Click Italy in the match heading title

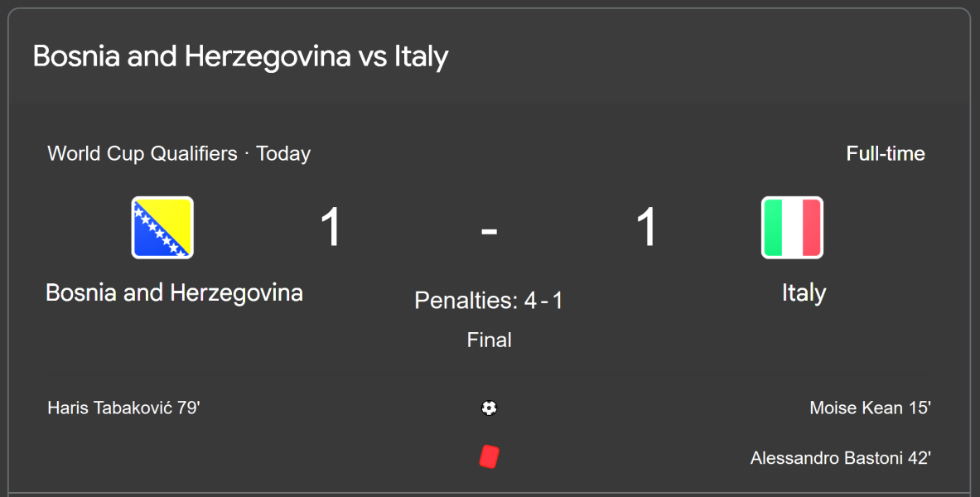pyautogui.click(x=421, y=57)
